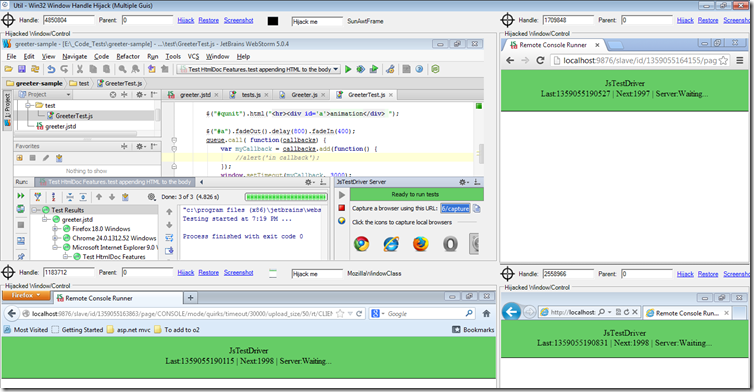Click the black color swatch beside Screenshot

(273, 21)
